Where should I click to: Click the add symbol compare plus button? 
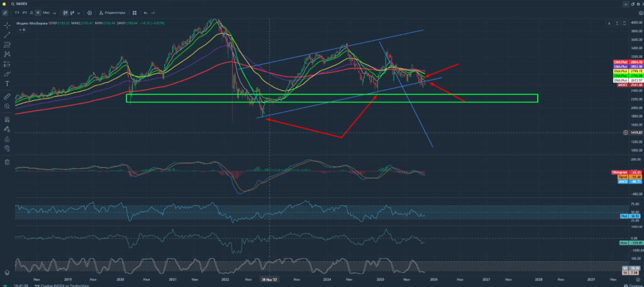(89, 13)
